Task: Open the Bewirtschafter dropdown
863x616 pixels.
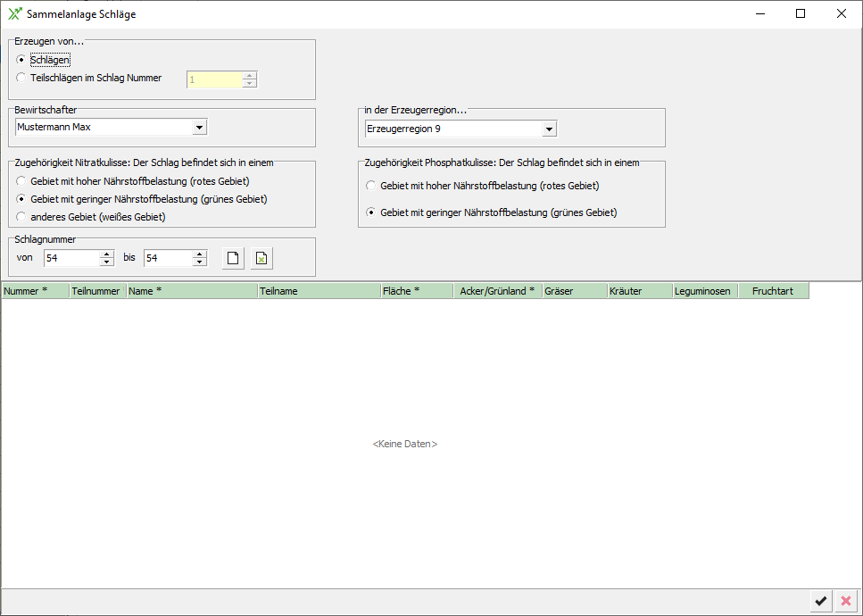Action: pos(199,128)
